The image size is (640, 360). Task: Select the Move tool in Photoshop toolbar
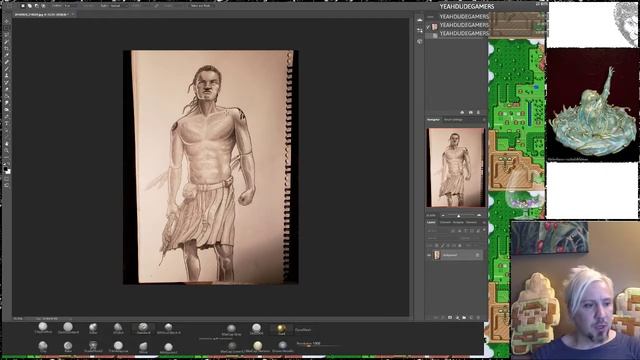coord(6,21)
